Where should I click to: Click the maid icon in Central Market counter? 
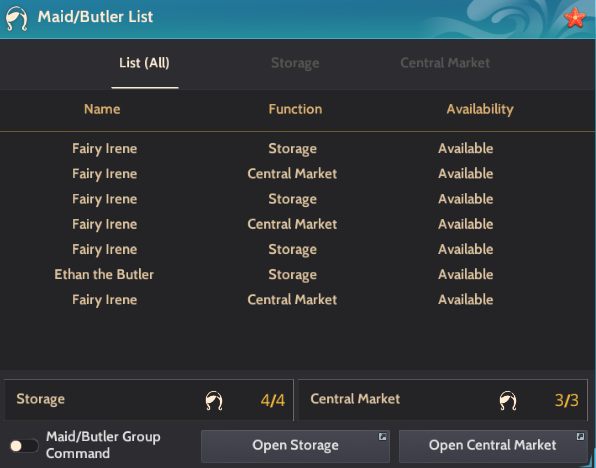(508, 400)
